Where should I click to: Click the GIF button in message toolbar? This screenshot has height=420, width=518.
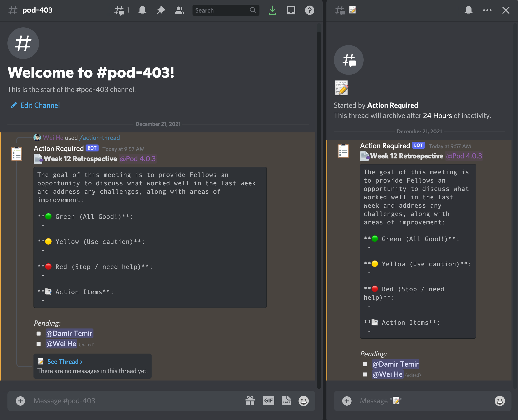(269, 401)
